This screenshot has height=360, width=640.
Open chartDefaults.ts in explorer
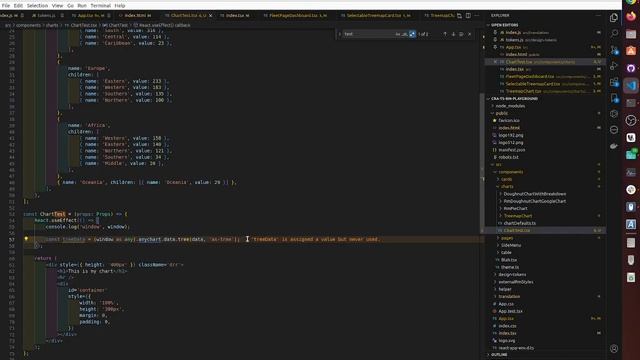[520, 223]
